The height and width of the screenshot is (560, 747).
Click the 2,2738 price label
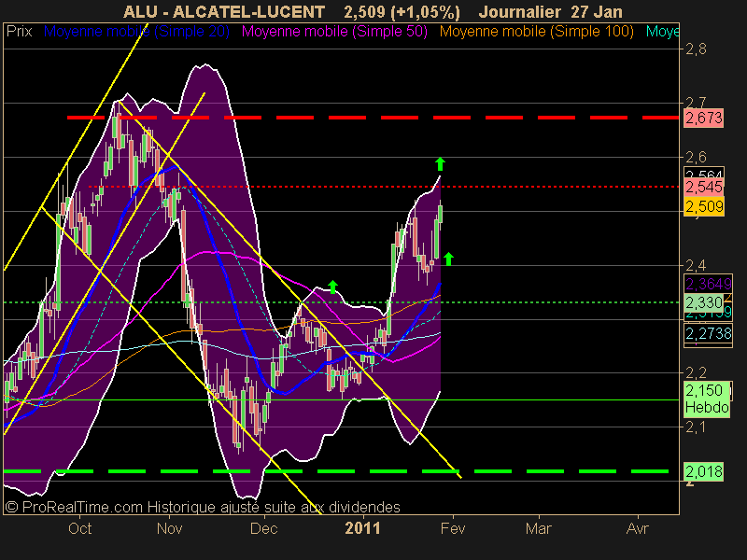pos(708,333)
